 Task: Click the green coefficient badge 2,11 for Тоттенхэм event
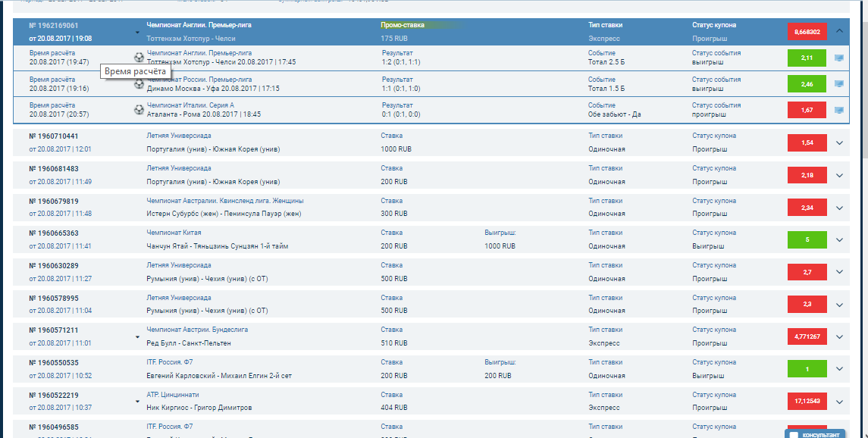coord(807,57)
